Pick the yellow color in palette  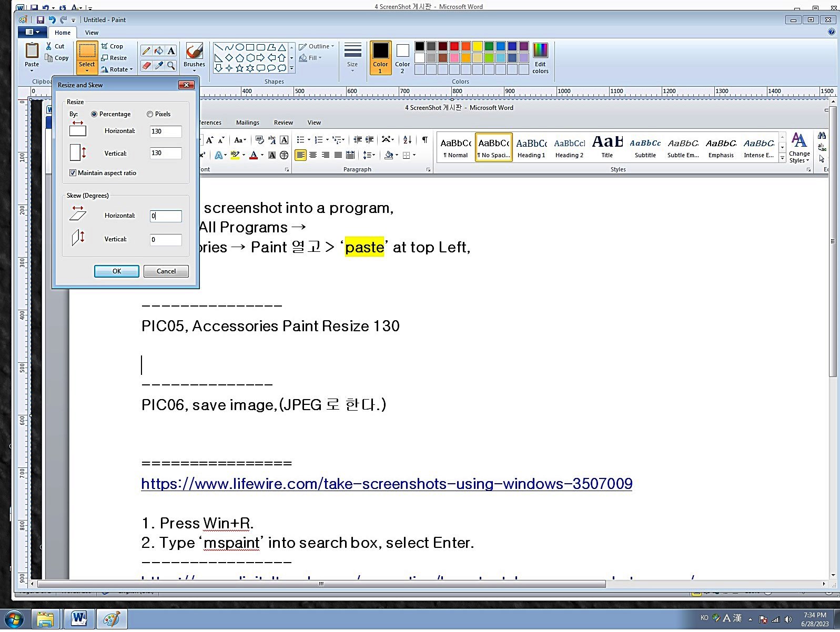478,46
